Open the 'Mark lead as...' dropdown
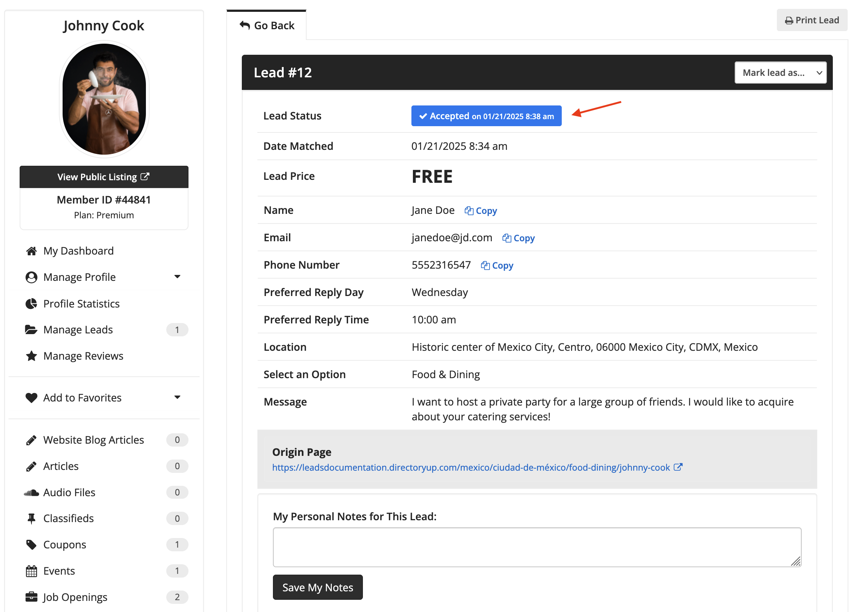The height and width of the screenshot is (612, 868). click(780, 73)
